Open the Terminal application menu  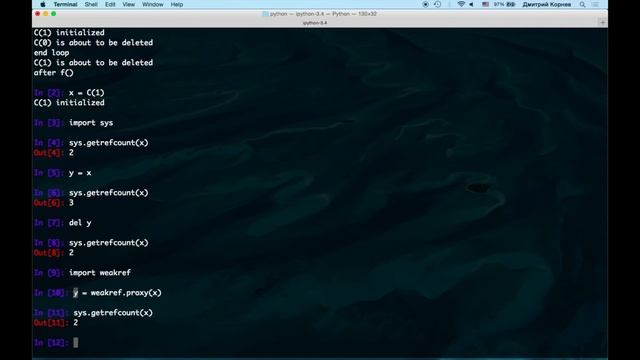point(65,4)
